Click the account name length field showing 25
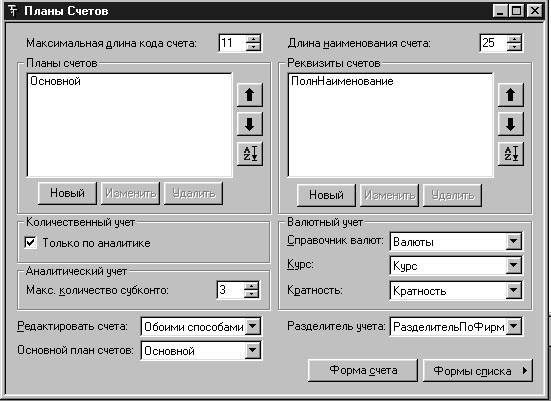The height and width of the screenshot is (401, 551). 493,43
